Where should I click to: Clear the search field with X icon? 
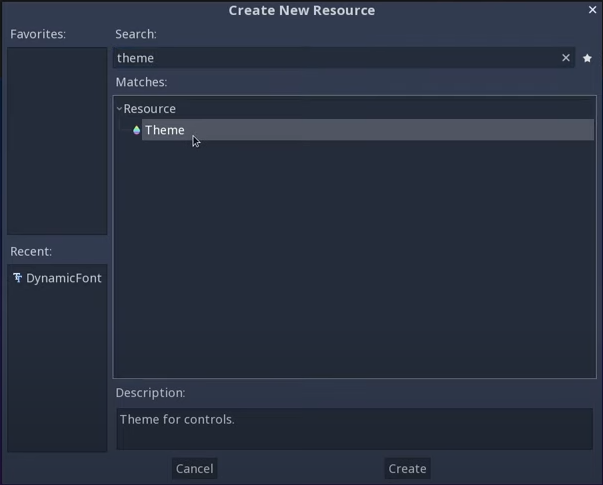(566, 58)
